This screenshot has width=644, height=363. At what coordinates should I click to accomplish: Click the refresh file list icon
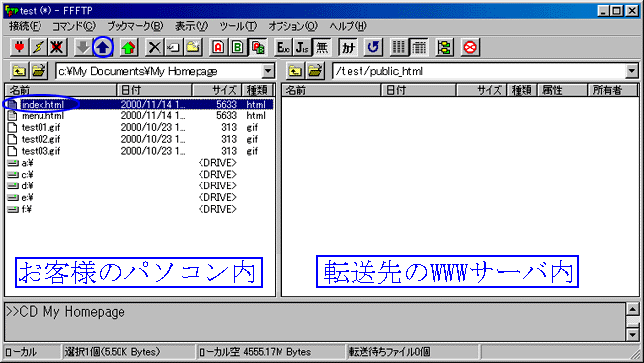coord(373,48)
